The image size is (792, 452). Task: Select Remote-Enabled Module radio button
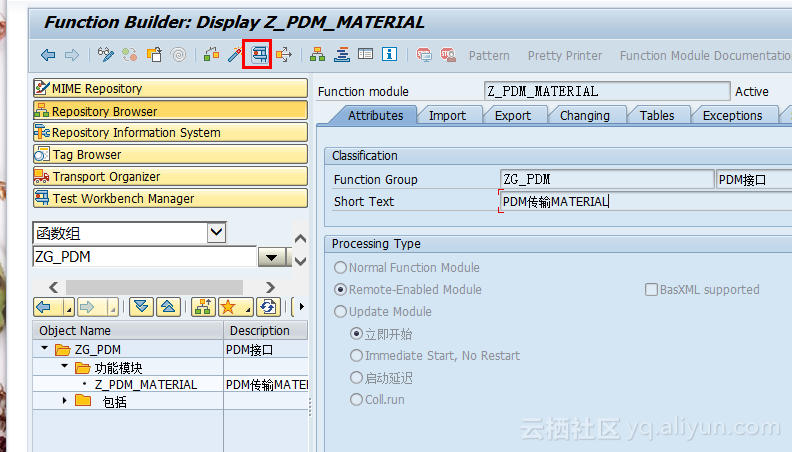tap(340, 289)
